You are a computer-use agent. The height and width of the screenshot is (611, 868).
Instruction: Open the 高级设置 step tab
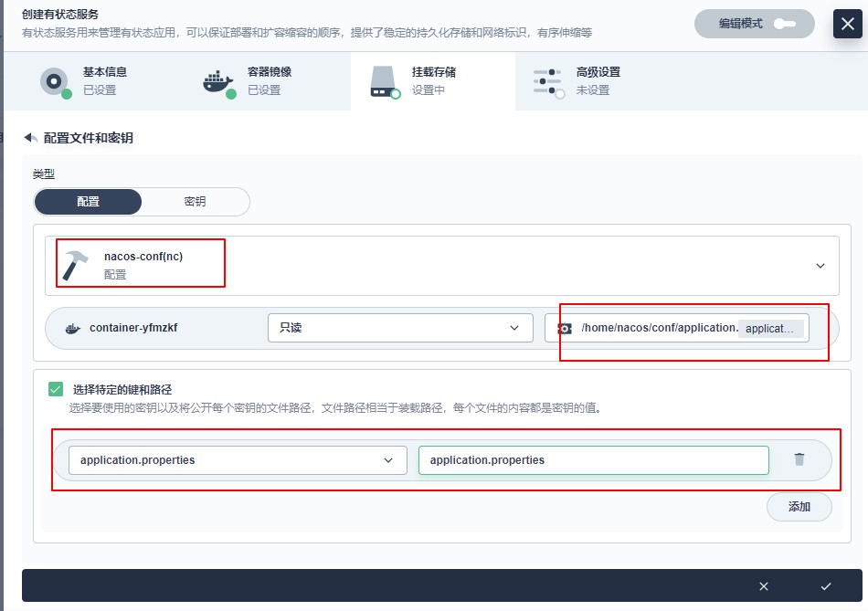(598, 81)
